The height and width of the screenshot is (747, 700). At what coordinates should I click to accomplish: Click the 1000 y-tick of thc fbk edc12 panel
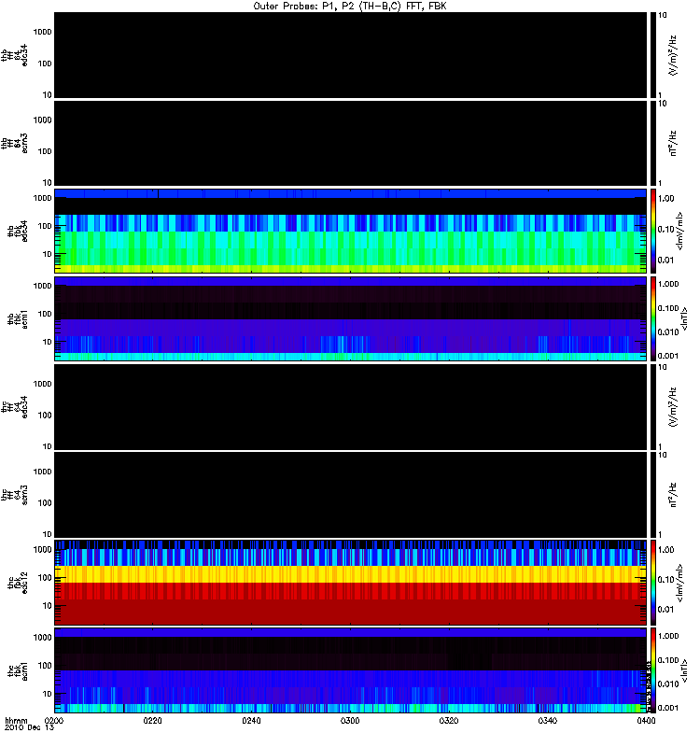tap(42, 549)
